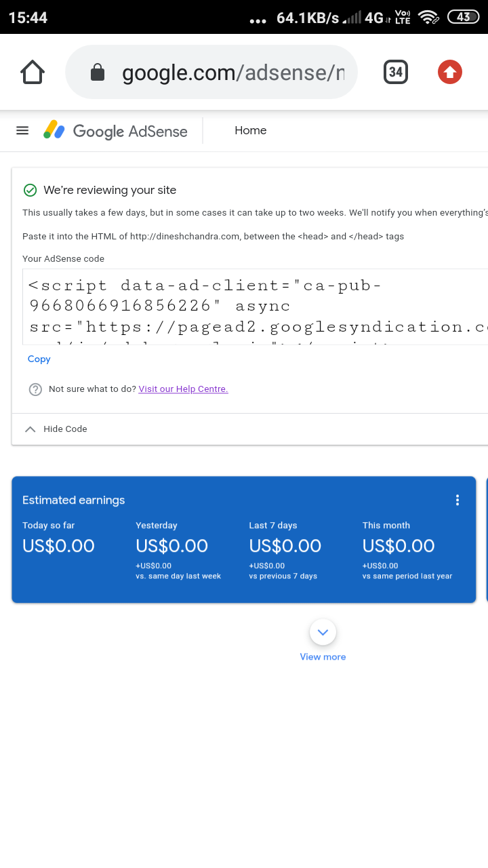Click the View more text
This screenshot has height=868, width=488.
pyautogui.click(x=323, y=656)
